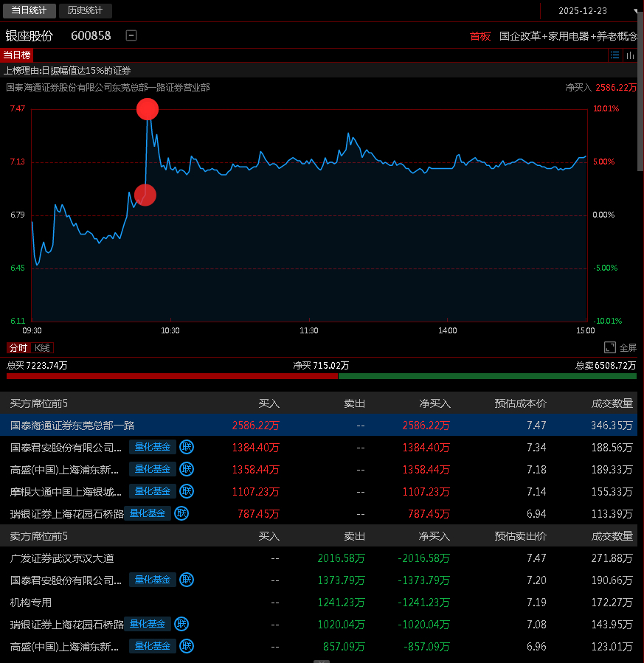Select row 国泰海通证券东莞总部一路

[x=319, y=425]
